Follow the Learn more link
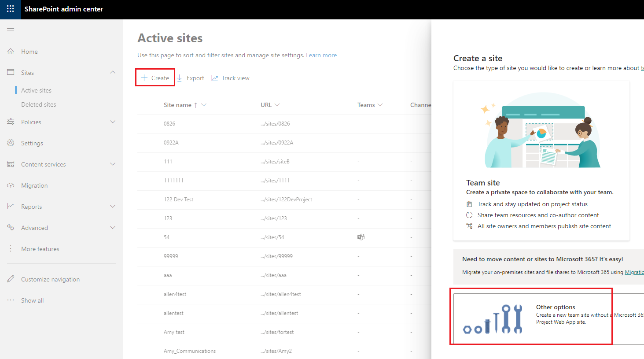The height and width of the screenshot is (359, 644). tap(321, 55)
